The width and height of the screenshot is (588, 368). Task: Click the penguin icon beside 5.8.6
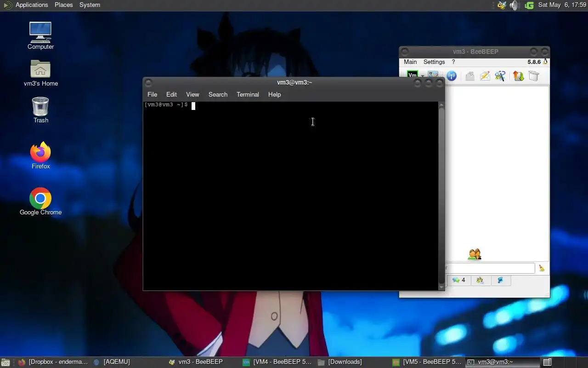tap(545, 62)
